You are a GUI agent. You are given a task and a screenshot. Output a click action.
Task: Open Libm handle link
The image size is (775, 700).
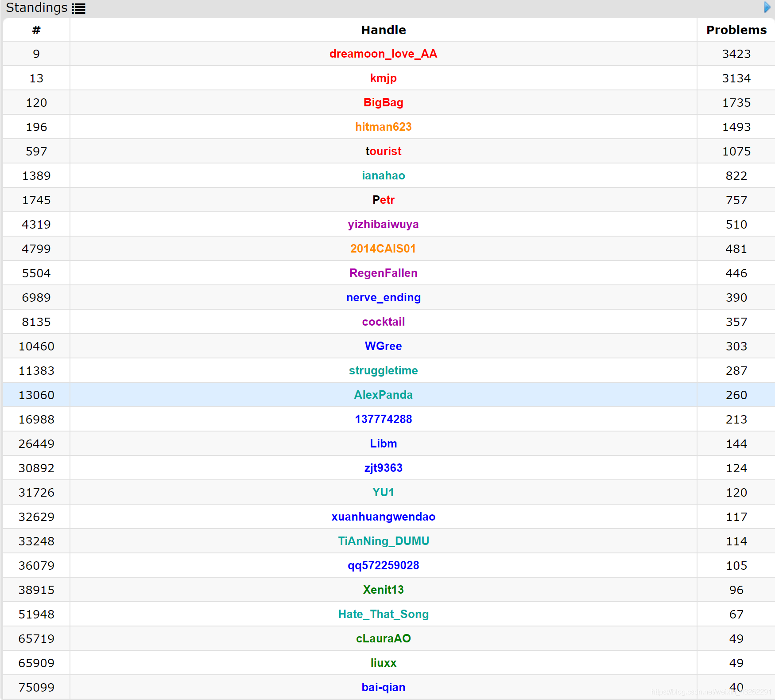coord(383,443)
